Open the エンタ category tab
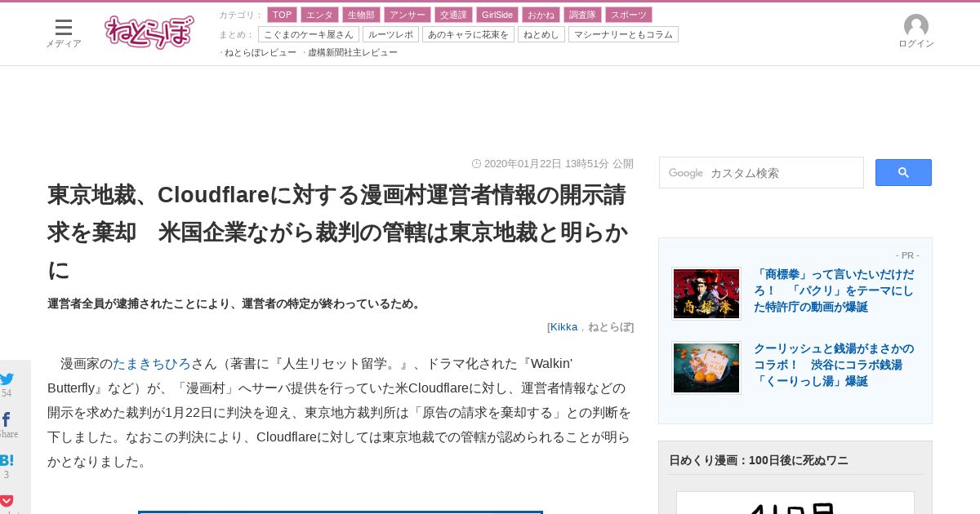The image size is (980, 514). 319,15
